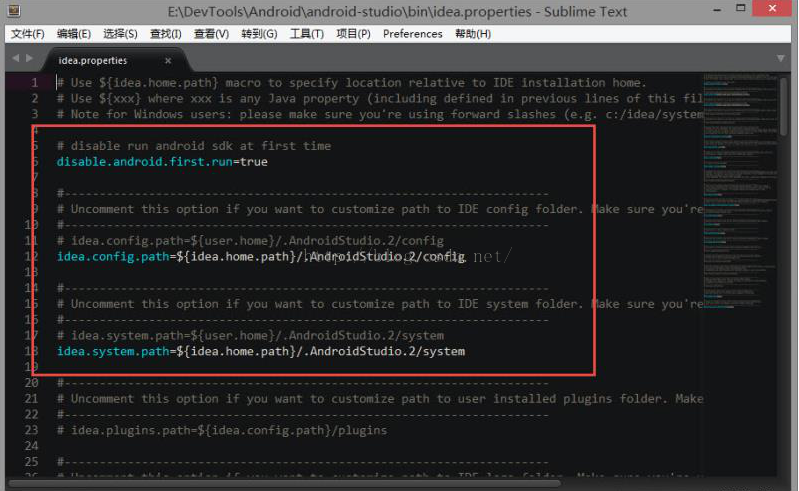The width and height of the screenshot is (799, 491).
Task: Click the 'customize path to IDE config folder' comment
Action: tap(380, 209)
